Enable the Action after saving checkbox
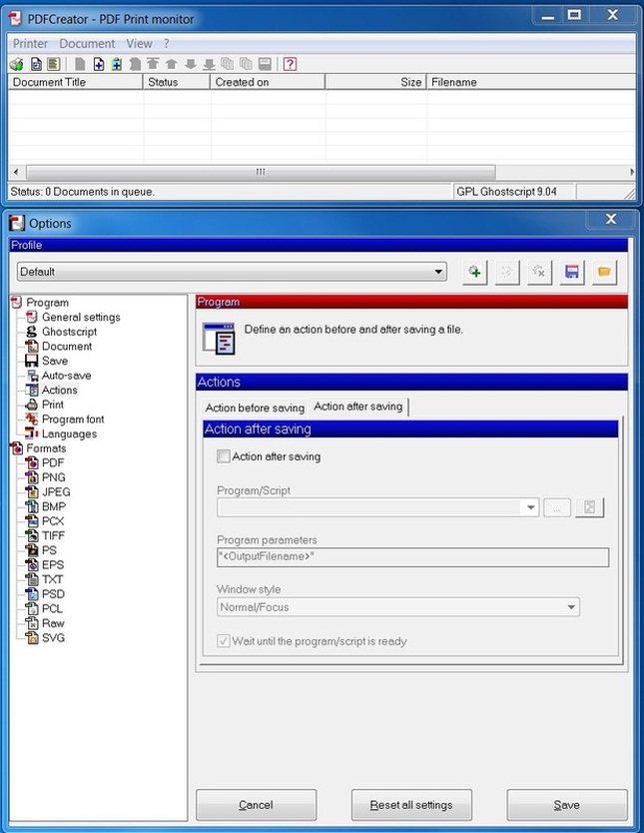The height and width of the screenshot is (833, 644). tap(223, 456)
